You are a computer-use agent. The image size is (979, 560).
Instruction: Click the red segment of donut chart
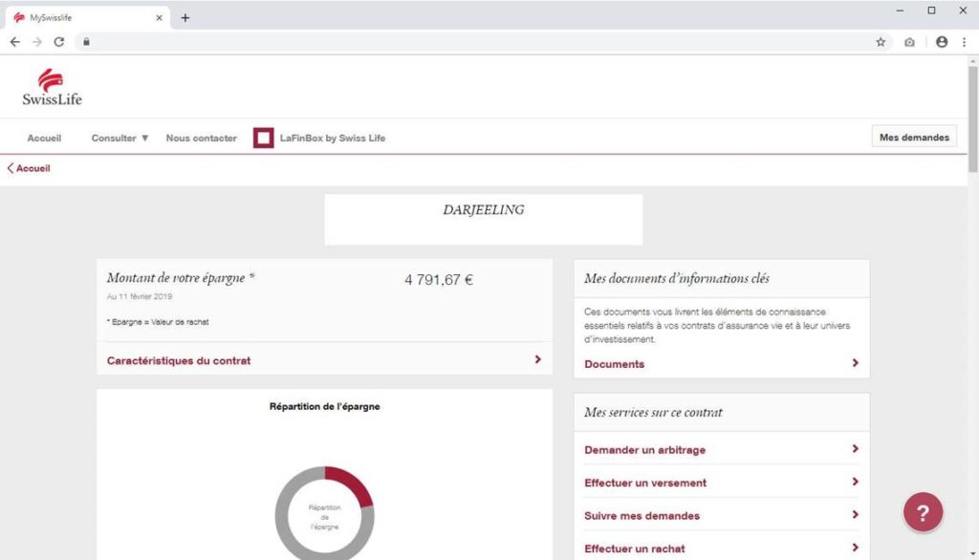click(352, 484)
